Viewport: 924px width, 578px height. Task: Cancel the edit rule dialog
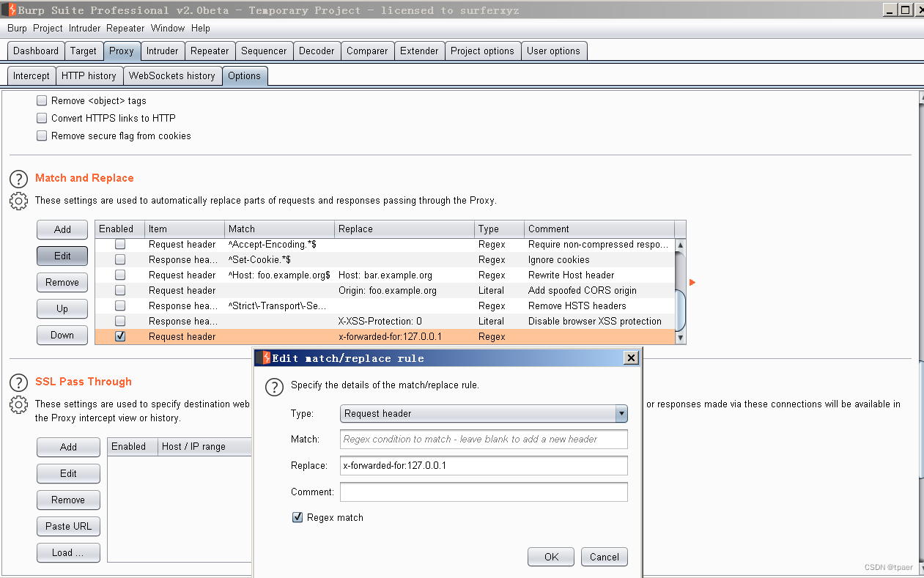[605, 557]
